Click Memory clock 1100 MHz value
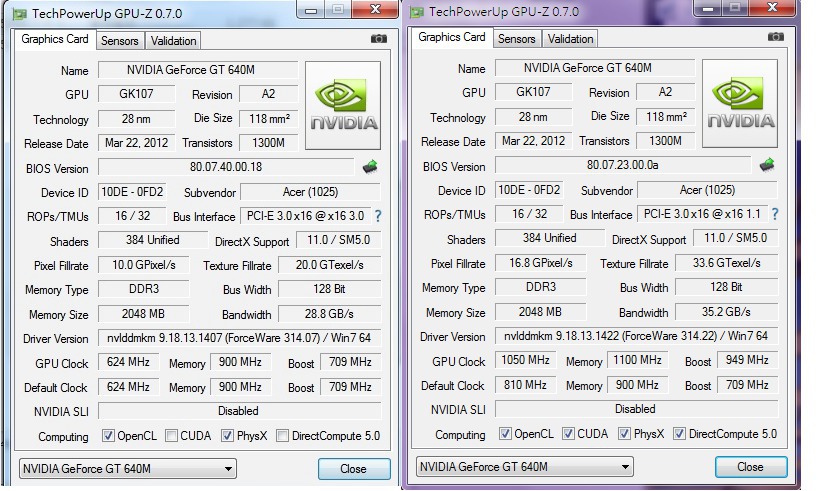Screen dimensions: 836x491 coord(638,360)
